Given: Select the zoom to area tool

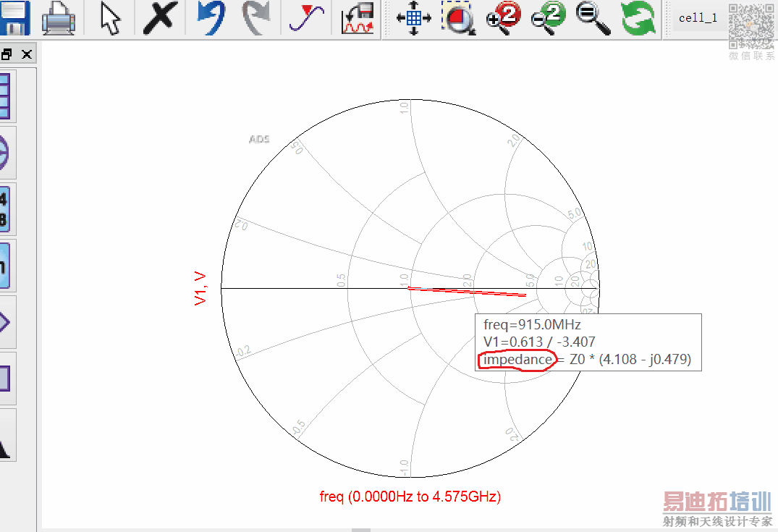Looking at the screenshot, I should click(x=459, y=18).
